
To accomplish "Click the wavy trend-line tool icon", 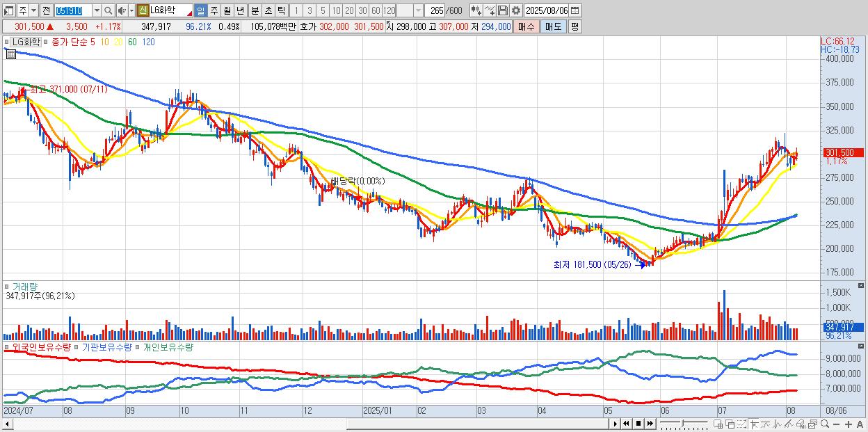I will (765, 424).
